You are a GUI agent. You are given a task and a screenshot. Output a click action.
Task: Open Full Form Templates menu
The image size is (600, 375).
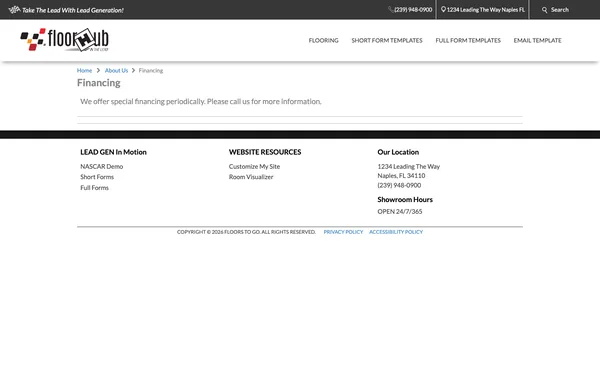[468, 40]
